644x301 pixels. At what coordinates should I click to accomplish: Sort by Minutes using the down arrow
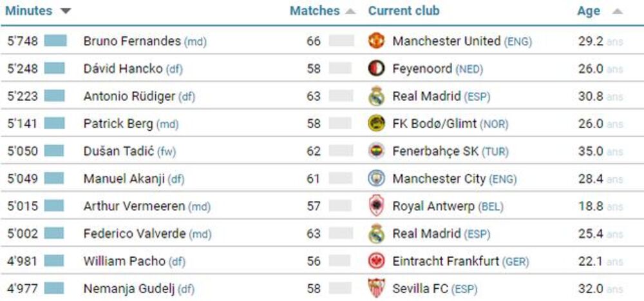(65, 12)
